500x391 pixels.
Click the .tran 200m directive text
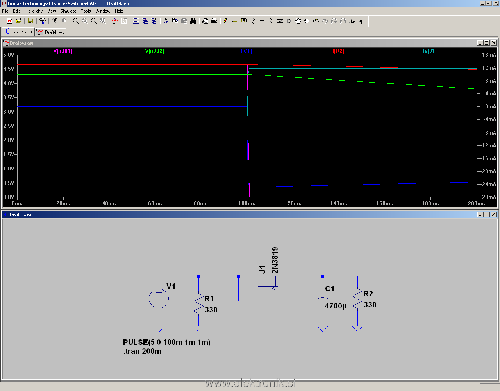pyautogui.click(x=142, y=351)
